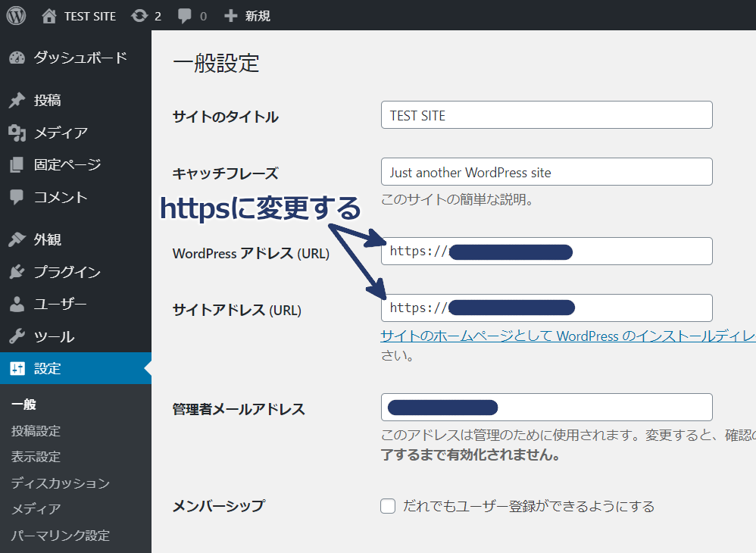756x553 pixels.
Task: Click the WordPress logo in admin bar
Action: [x=16, y=16]
